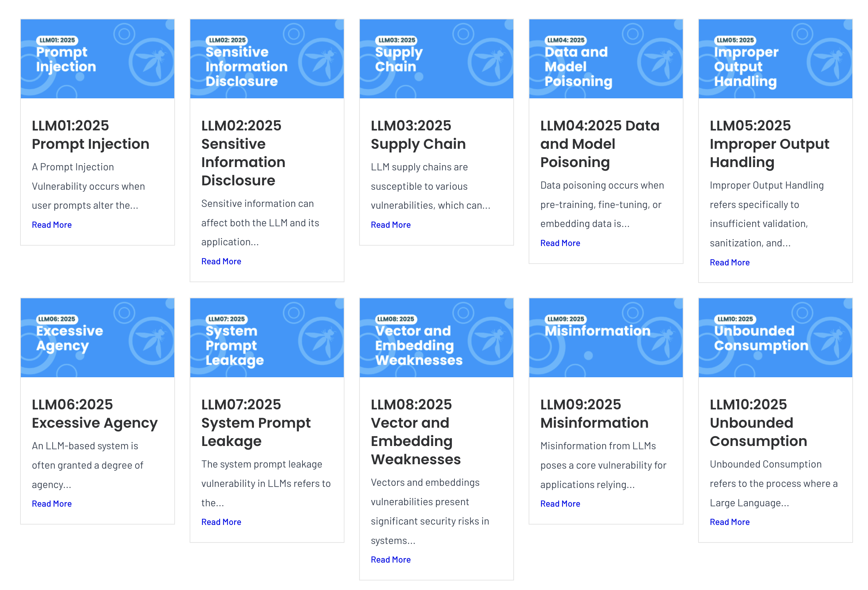Click heading LLM04:2025 Data and Model Poisoning

click(x=600, y=144)
